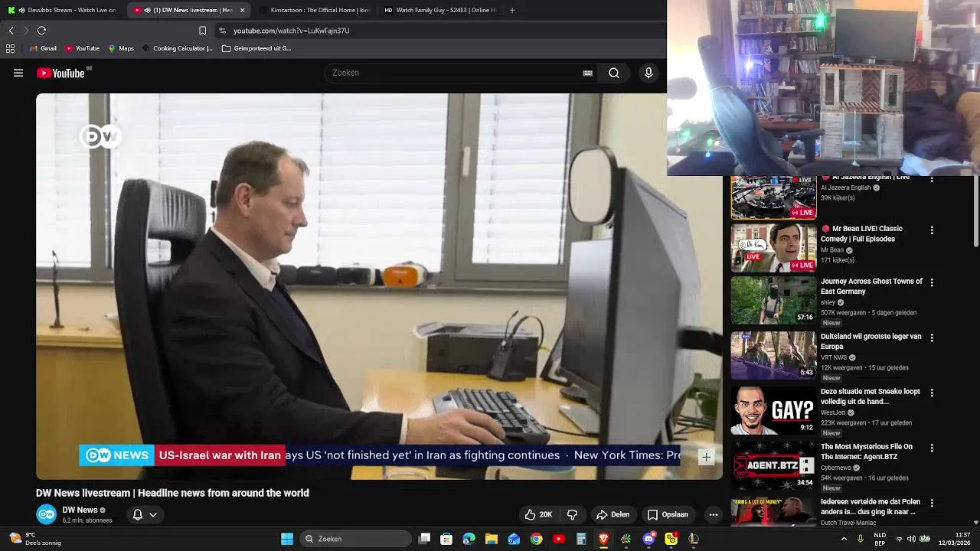The width and height of the screenshot is (980, 551).
Task: Open the Task View button on the taskbar
Action: [x=425, y=539]
